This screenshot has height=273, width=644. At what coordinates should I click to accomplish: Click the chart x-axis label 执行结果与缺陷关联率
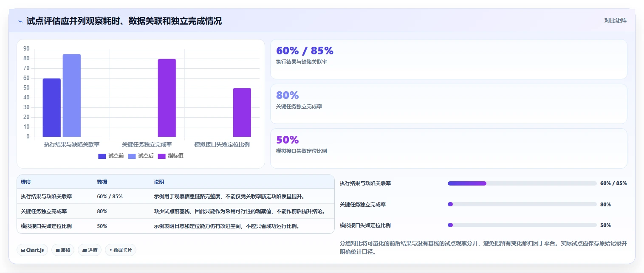[72, 144]
